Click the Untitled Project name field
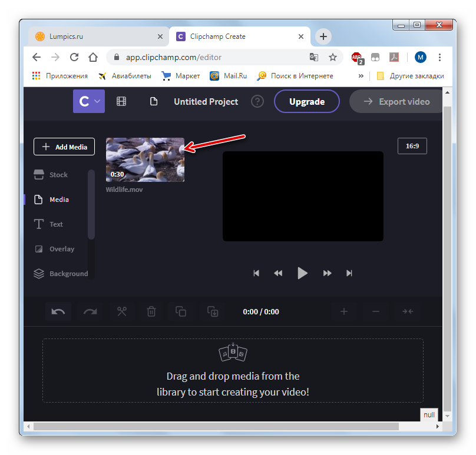The height and width of the screenshot is (455, 476). (x=206, y=101)
